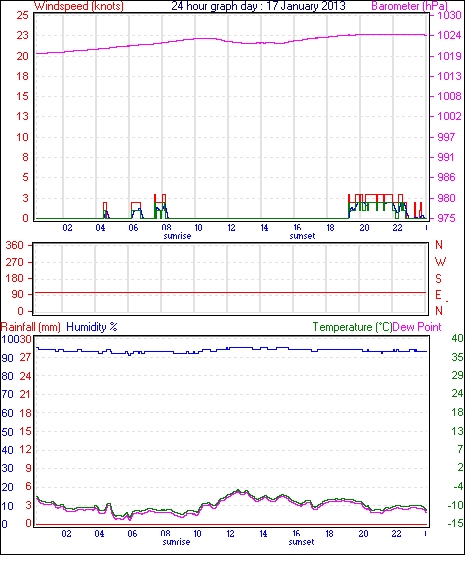Click the Windspeed (knots) axis title
This screenshot has height=563, width=465.
coord(79,6)
